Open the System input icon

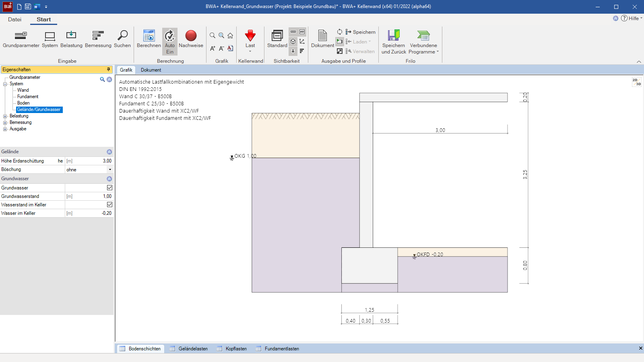coord(50,39)
